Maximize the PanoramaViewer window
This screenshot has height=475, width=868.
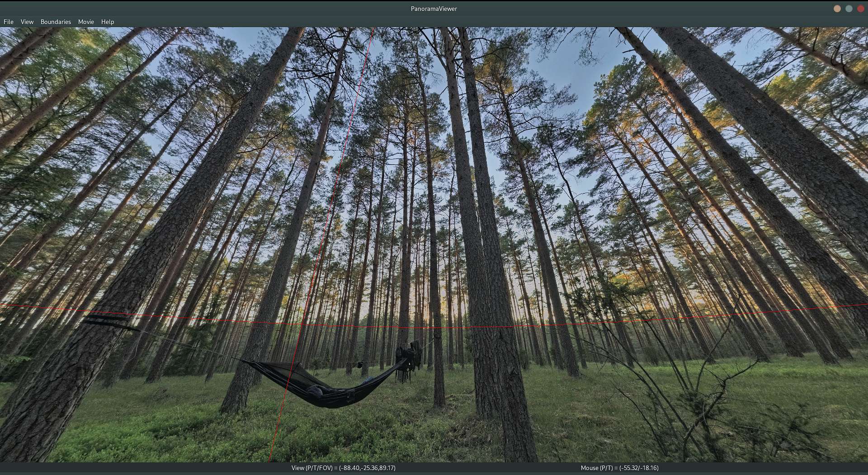click(x=849, y=9)
